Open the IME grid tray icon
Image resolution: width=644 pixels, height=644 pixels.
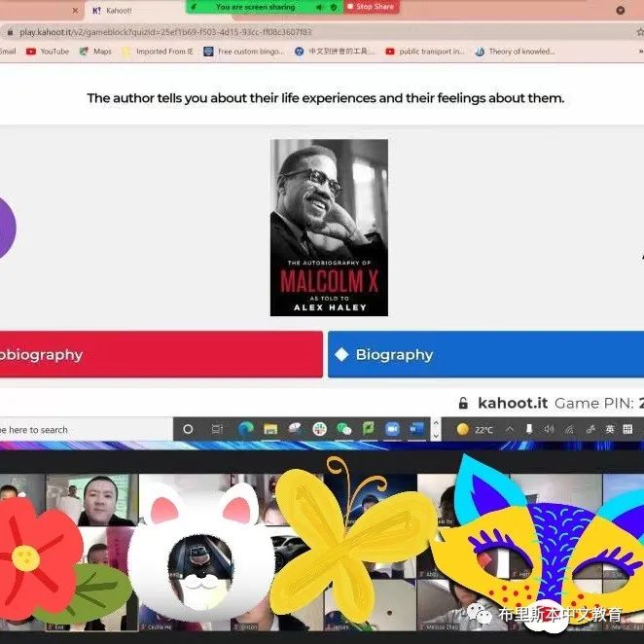point(627,430)
